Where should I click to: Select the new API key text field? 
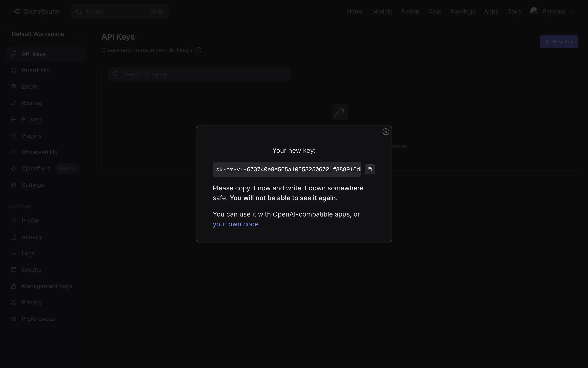click(x=287, y=169)
